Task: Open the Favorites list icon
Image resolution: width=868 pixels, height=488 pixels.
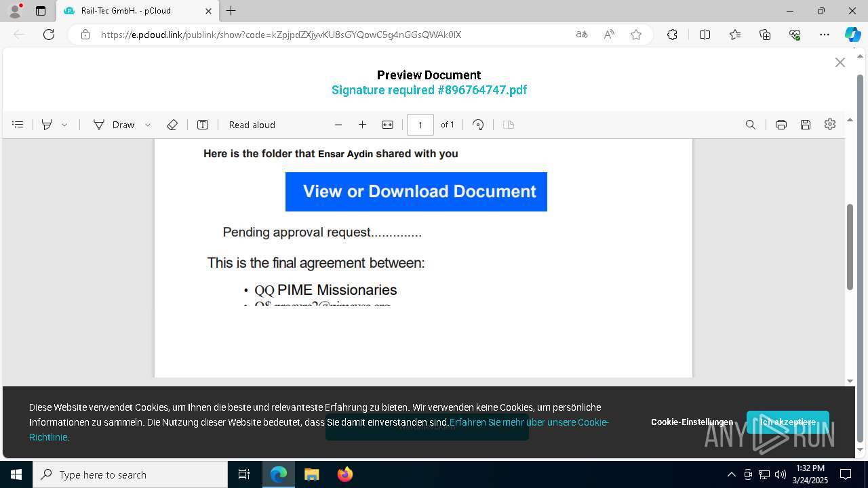Action: (735, 35)
